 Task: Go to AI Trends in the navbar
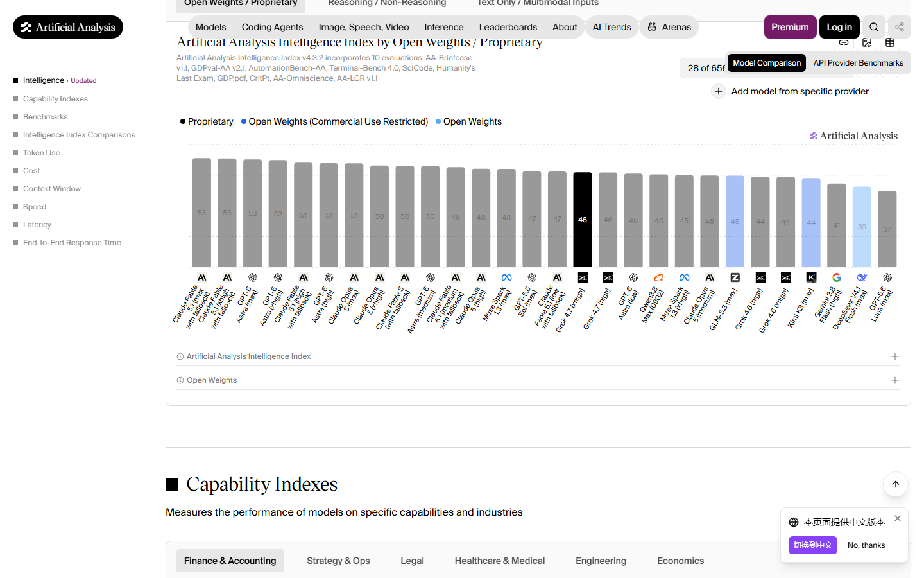tap(612, 27)
